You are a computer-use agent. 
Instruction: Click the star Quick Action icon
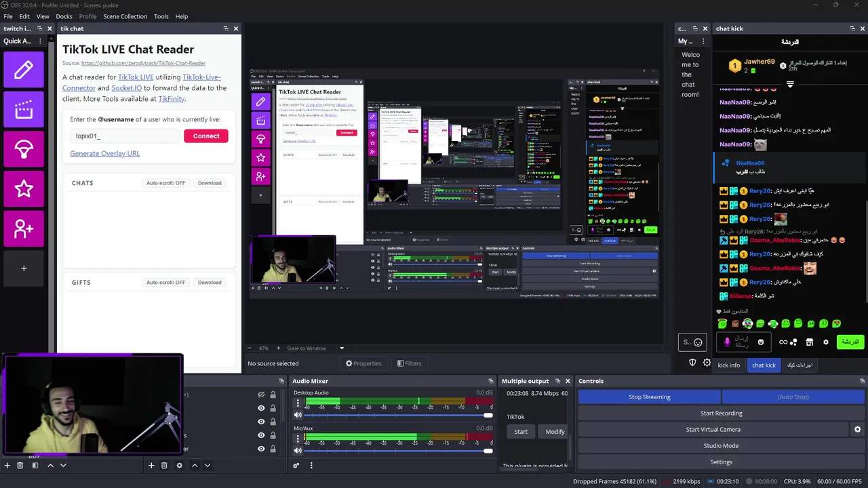pyautogui.click(x=24, y=188)
